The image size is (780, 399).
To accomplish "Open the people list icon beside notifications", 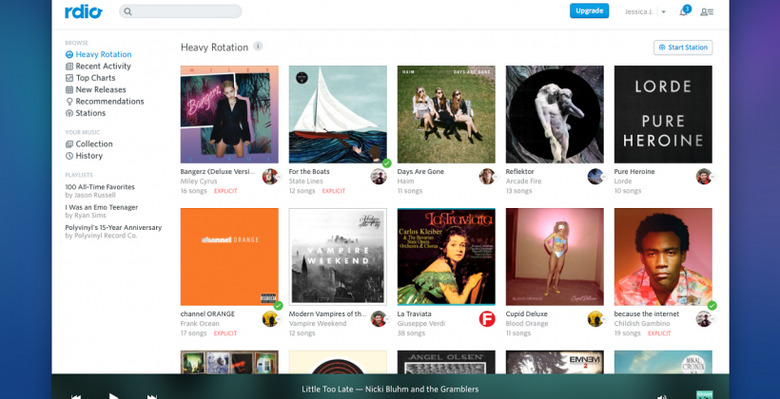I will [707, 12].
